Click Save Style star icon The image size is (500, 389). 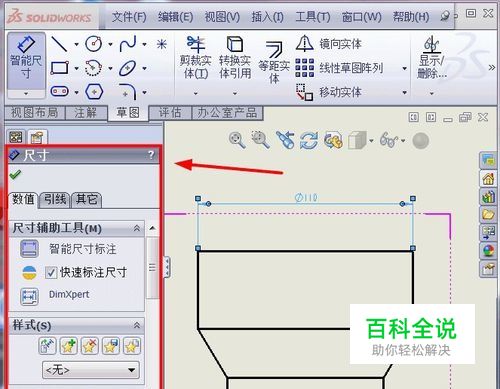pyautogui.click(x=111, y=346)
